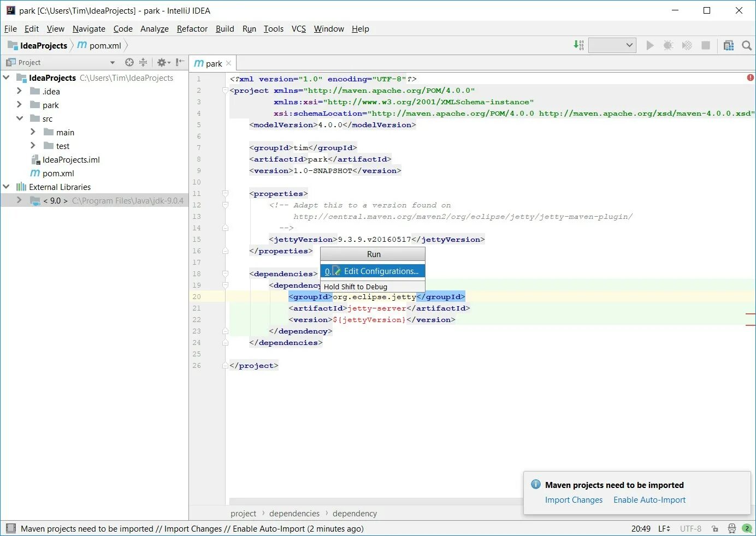Click the Run with Coverage icon
This screenshot has width=756, height=536.
[687, 45]
